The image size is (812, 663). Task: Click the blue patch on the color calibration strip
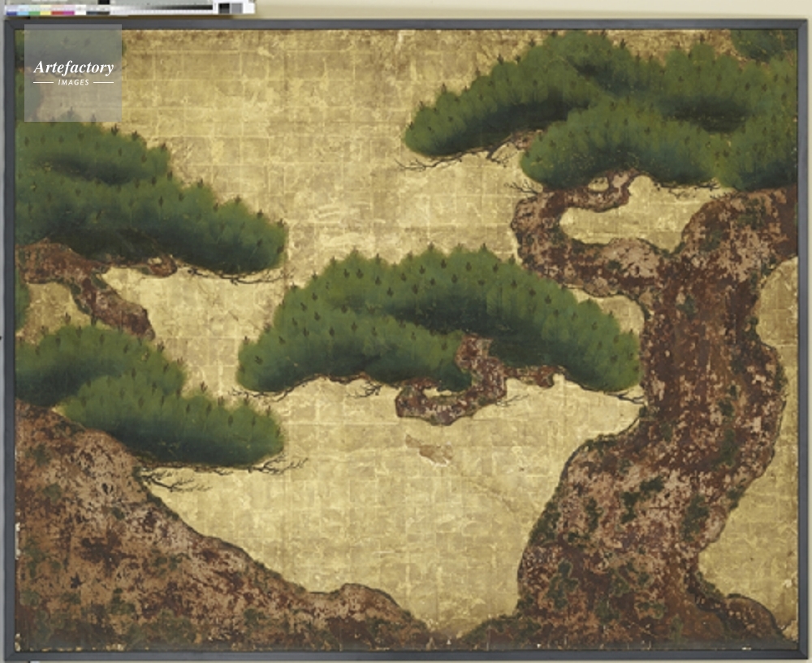[11, 12]
